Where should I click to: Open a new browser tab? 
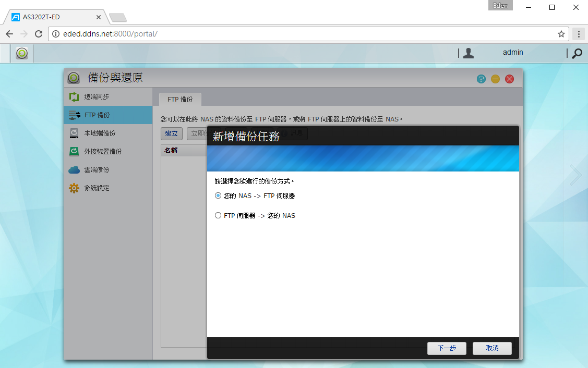pyautogui.click(x=118, y=18)
